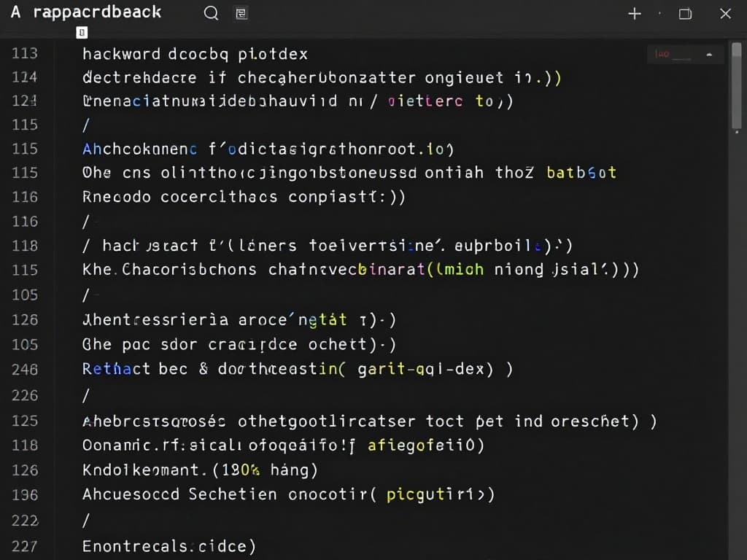The image size is (747, 560).
Task: Click the overlapping-squares restore window icon
Action: (685, 13)
